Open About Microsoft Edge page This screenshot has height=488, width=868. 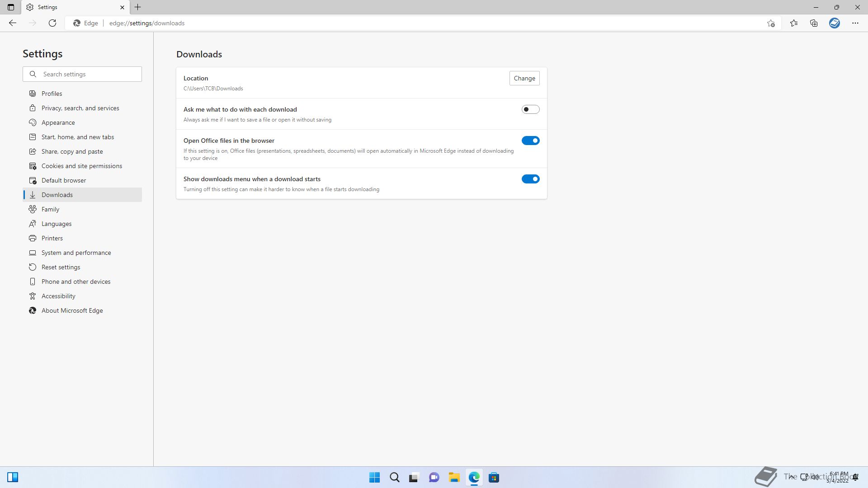click(82, 310)
